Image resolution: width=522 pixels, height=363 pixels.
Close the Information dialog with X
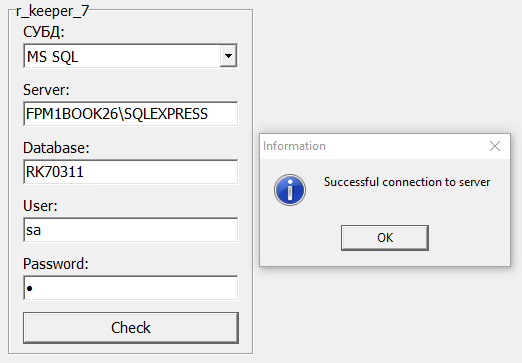point(495,146)
